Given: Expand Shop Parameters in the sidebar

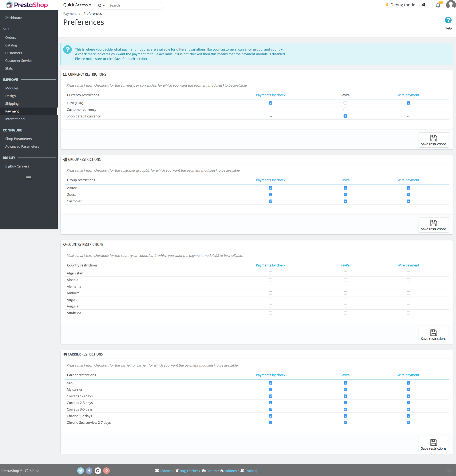Looking at the screenshot, I should pos(18,139).
